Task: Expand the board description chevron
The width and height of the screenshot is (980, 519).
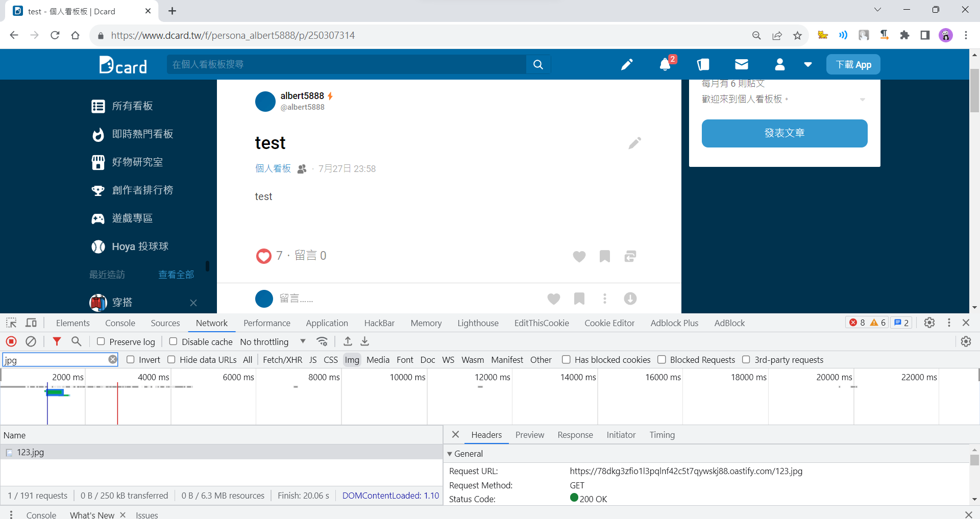Action: tap(862, 100)
